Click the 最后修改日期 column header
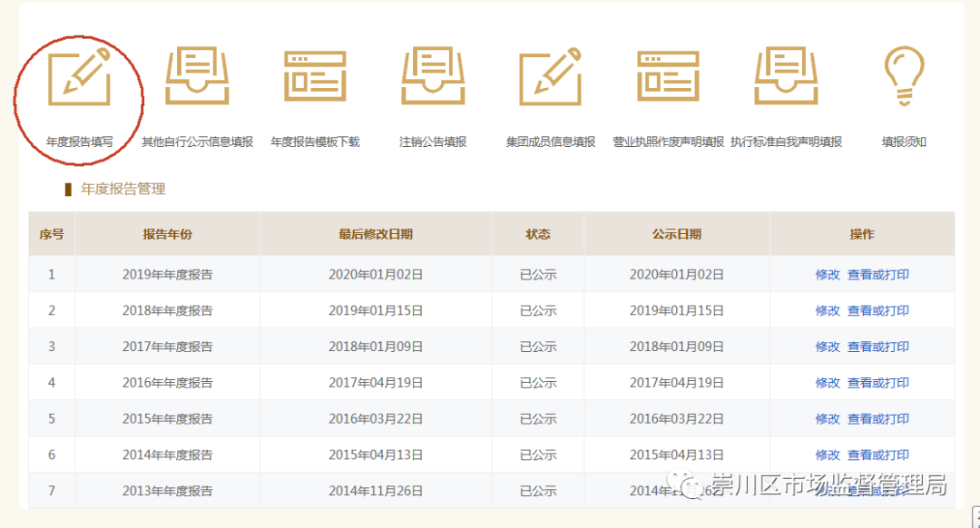 pyautogui.click(x=376, y=234)
